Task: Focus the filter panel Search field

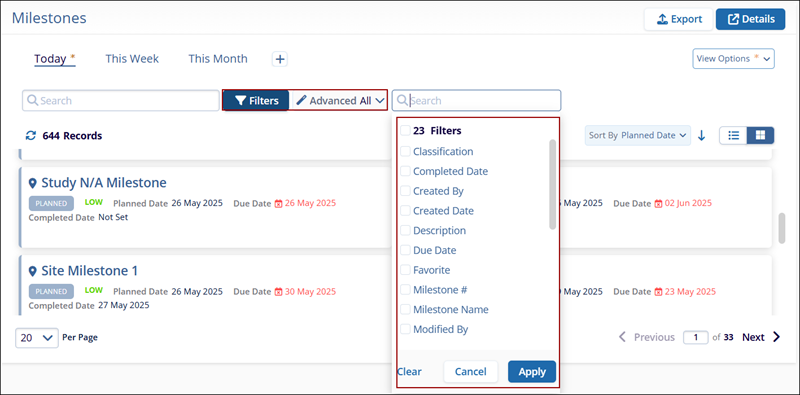Action: point(477,101)
